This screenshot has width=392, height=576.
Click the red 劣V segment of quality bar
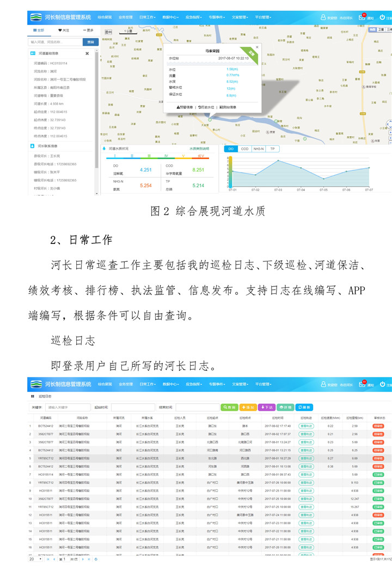pos(200,157)
